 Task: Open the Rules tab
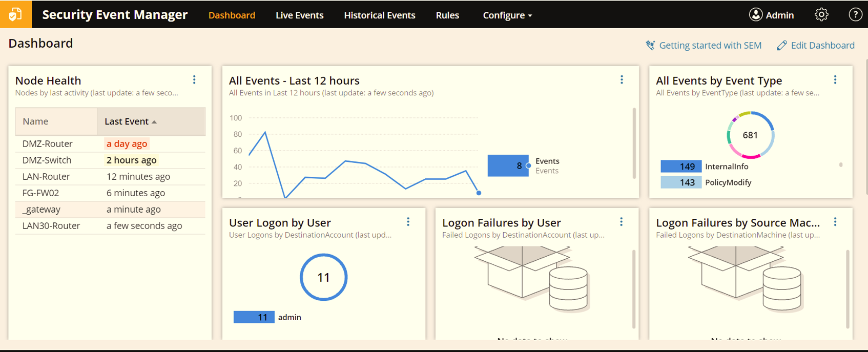[447, 15]
